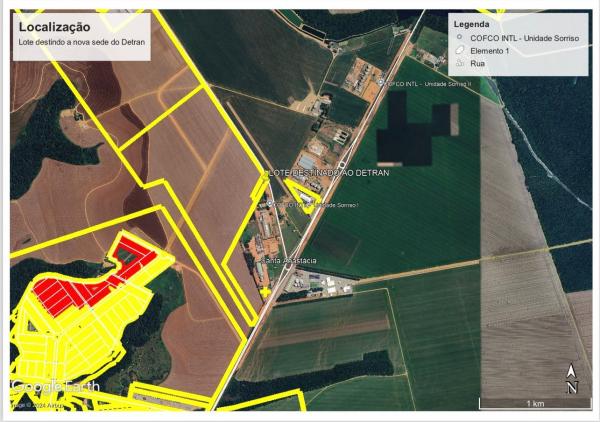600x422 pixels.
Task: Click the COFCO Unidade Sorriso I map pin
Action: [x=269, y=203]
